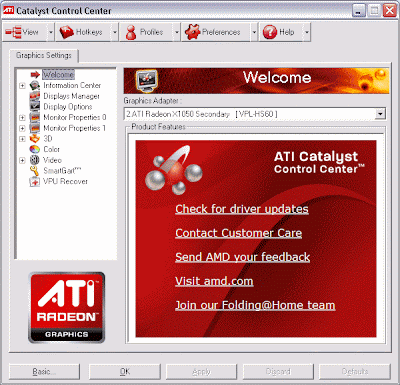
Task: Select the Graphics Settings tab
Action: point(44,55)
